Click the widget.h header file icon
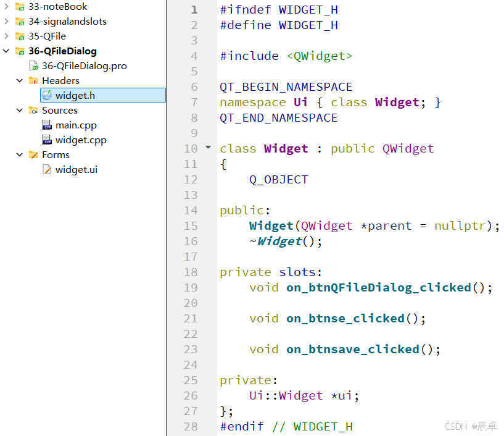The image size is (504, 436). click(47, 95)
